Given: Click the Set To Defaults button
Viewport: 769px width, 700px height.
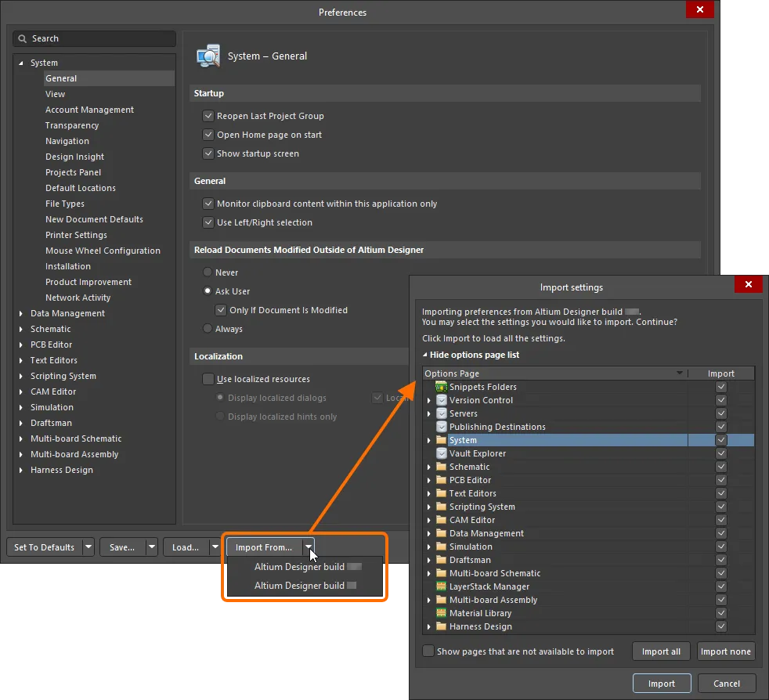Looking at the screenshot, I should [x=44, y=547].
